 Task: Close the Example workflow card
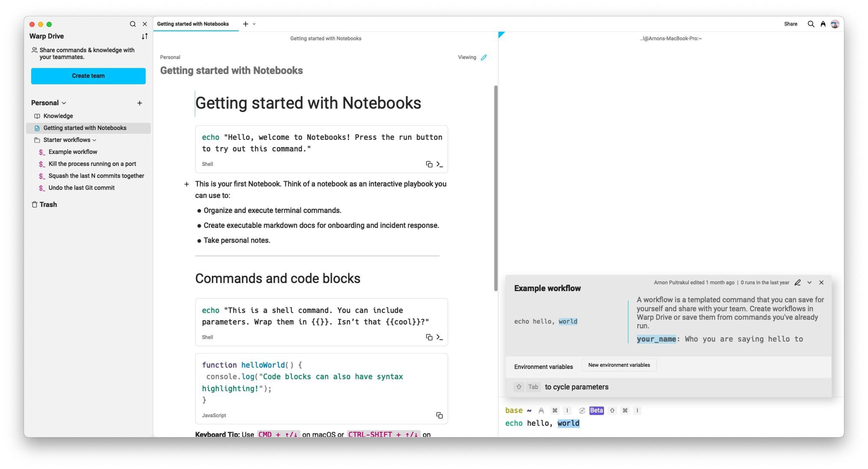(821, 283)
